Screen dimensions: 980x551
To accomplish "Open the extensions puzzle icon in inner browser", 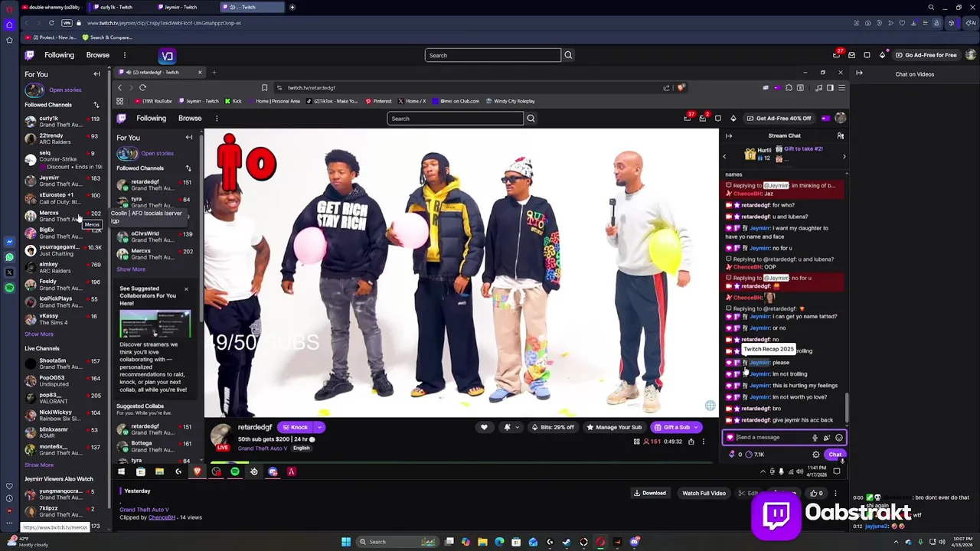I will (x=789, y=87).
